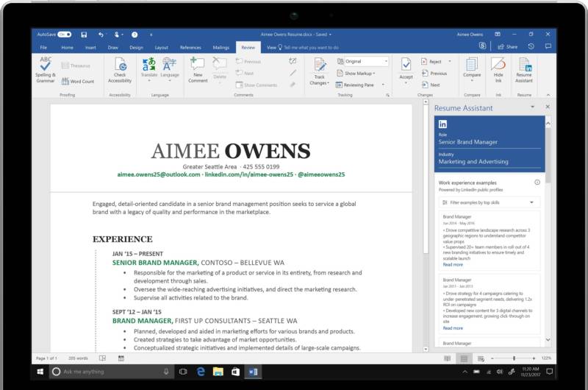Open the version history clock icon
The width and height of the screenshot is (588, 390).
click(531, 46)
